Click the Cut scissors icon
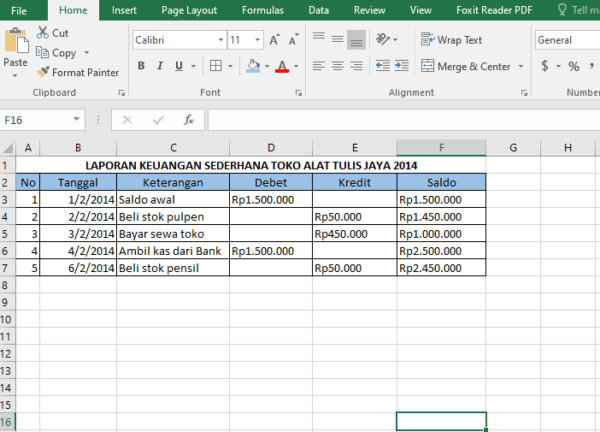Image resolution: width=600 pixels, height=432 pixels. [44, 33]
